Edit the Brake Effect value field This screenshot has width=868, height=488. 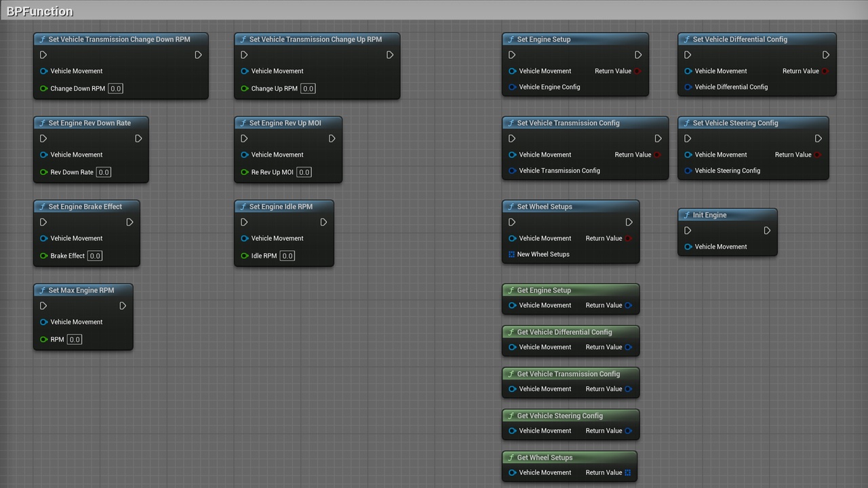95,256
